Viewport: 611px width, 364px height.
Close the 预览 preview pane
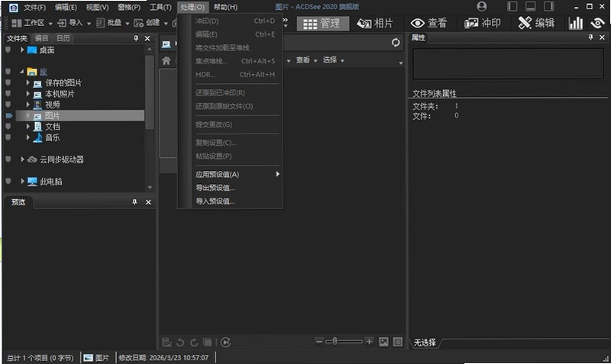point(148,202)
